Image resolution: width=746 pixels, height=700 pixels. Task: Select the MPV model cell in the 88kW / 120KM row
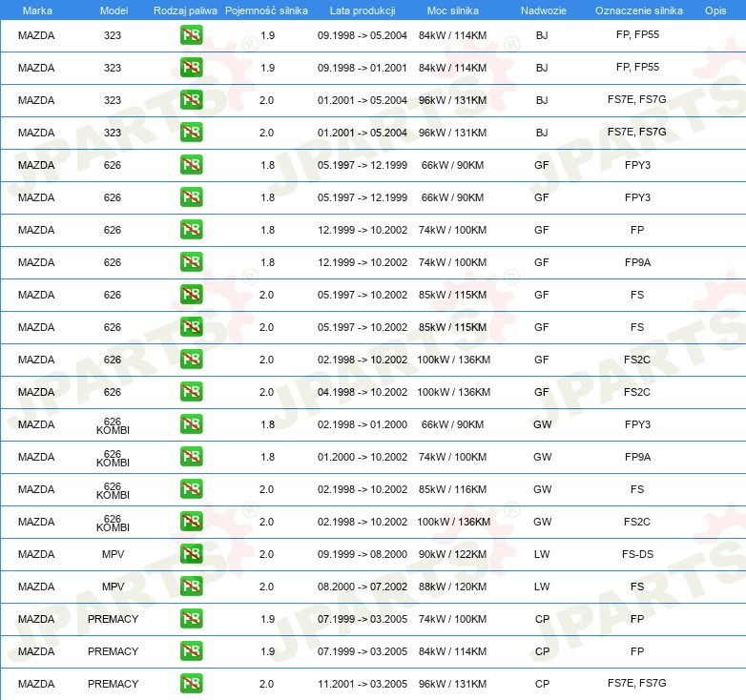click(113, 587)
